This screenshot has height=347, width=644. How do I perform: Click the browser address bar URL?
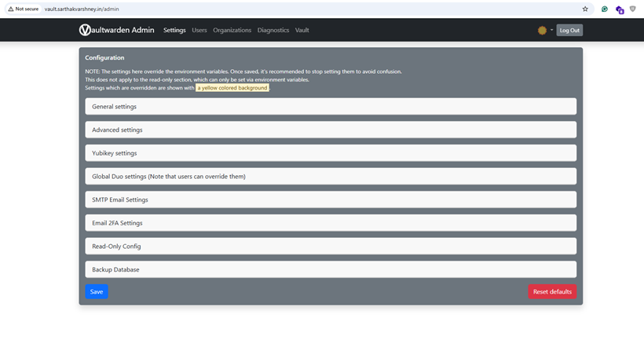pyautogui.click(x=82, y=9)
